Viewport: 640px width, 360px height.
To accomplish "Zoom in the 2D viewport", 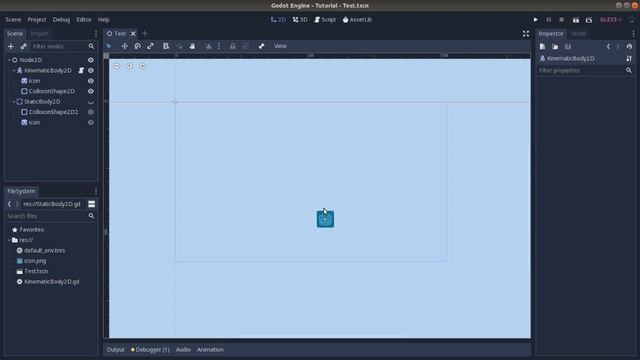I will point(142,66).
